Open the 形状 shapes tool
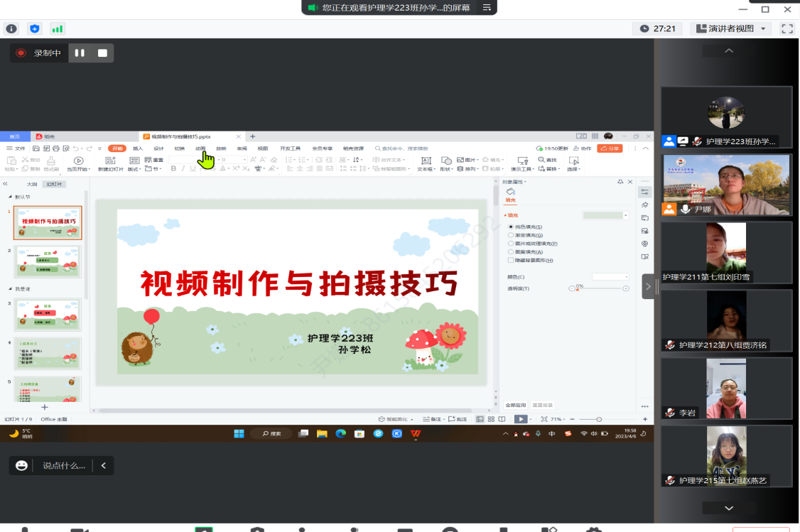This screenshot has height=532, width=800. click(445, 161)
